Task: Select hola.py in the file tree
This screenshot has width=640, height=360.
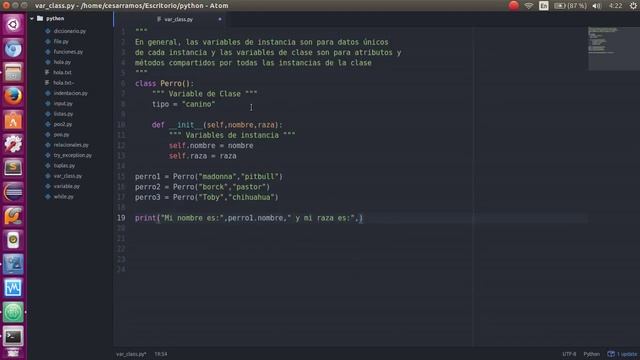Action: coord(62,62)
